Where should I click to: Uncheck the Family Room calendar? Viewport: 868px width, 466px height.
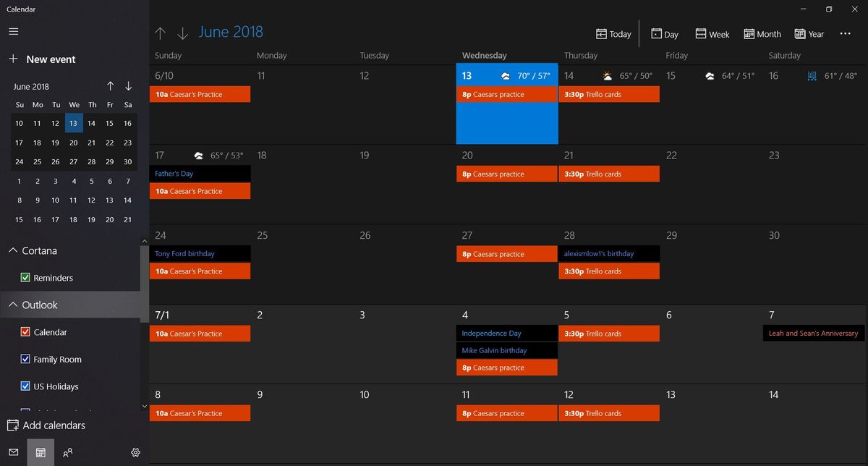[x=27, y=359]
